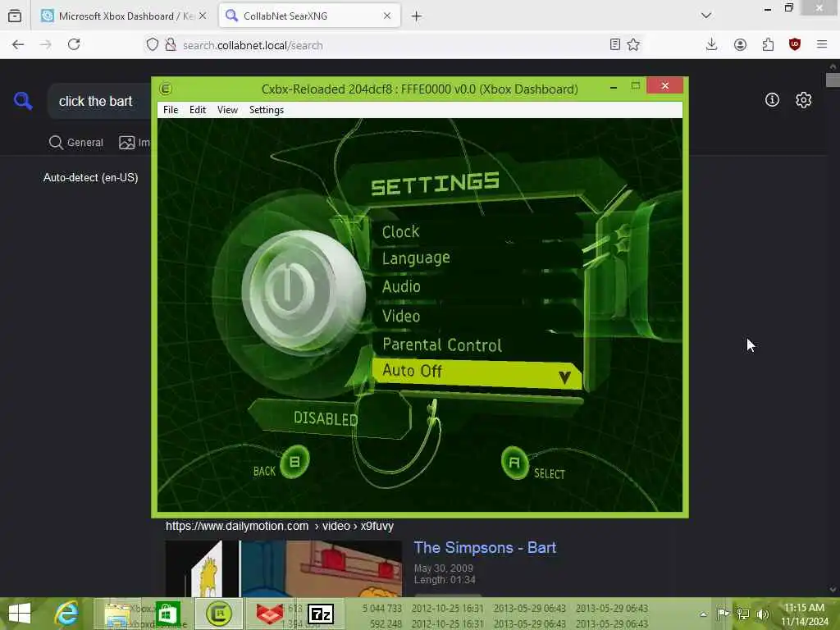Open the Cxbx-Reloaded View menu
The height and width of the screenshot is (630, 840).
pos(227,110)
